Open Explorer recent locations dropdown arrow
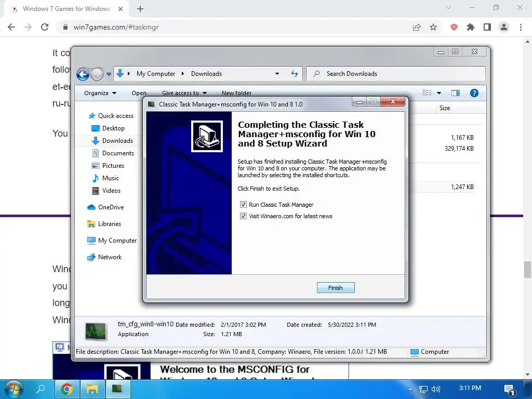Viewport: 532px width, 399px height. pos(109,74)
